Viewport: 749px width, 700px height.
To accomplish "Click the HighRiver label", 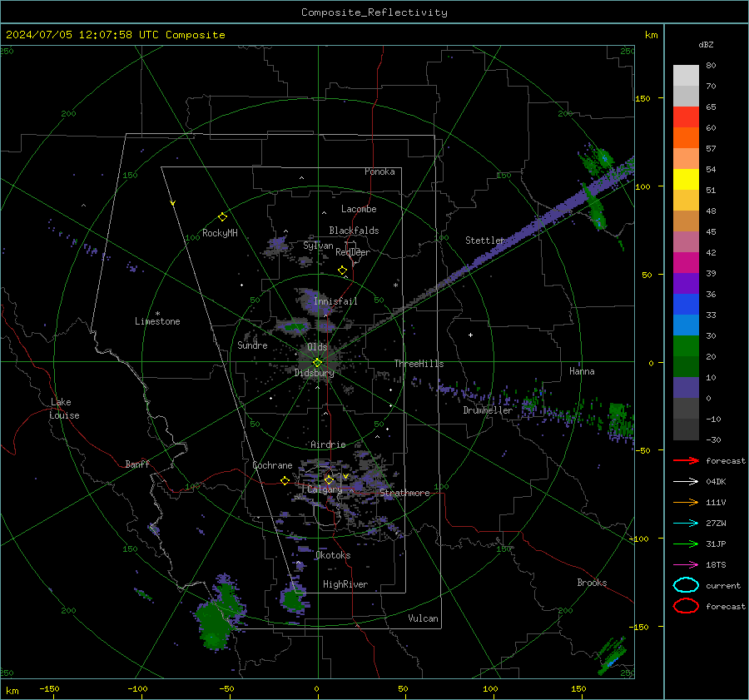I will [345, 584].
